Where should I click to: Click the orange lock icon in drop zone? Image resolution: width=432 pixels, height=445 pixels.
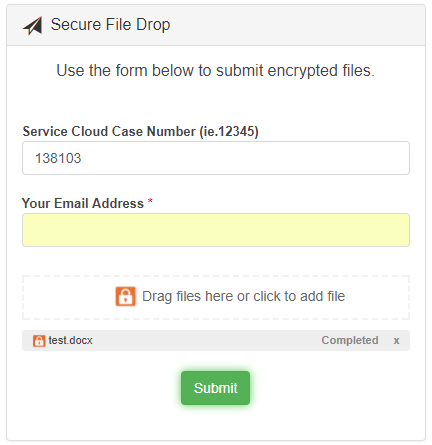tap(126, 296)
